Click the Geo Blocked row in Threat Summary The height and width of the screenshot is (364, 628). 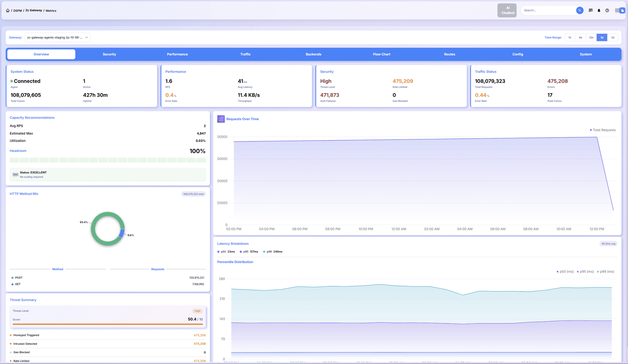pos(108,352)
